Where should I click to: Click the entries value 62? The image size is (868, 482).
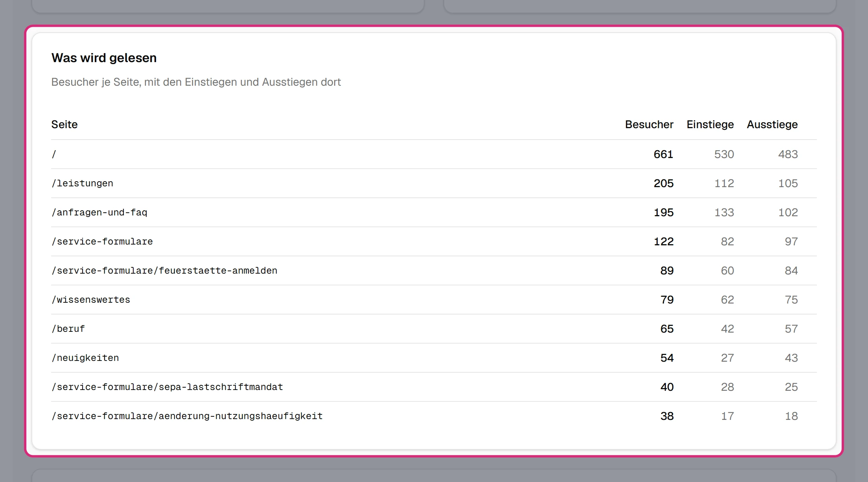(727, 300)
